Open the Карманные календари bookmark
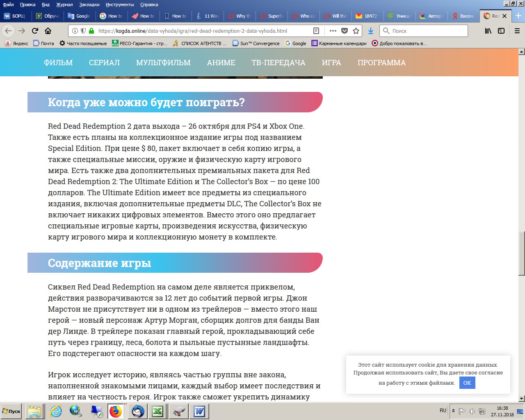Image resolution: width=525 pixels, height=420 pixels. tap(339, 43)
